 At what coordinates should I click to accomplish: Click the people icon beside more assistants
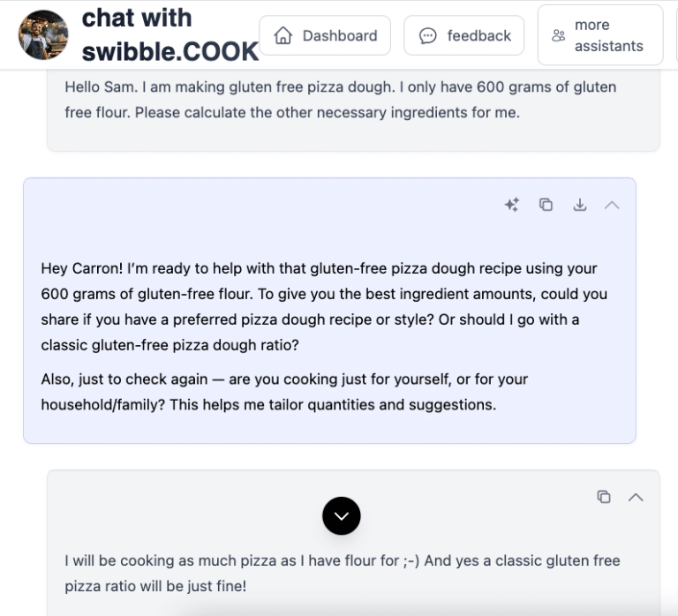pyautogui.click(x=559, y=35)
